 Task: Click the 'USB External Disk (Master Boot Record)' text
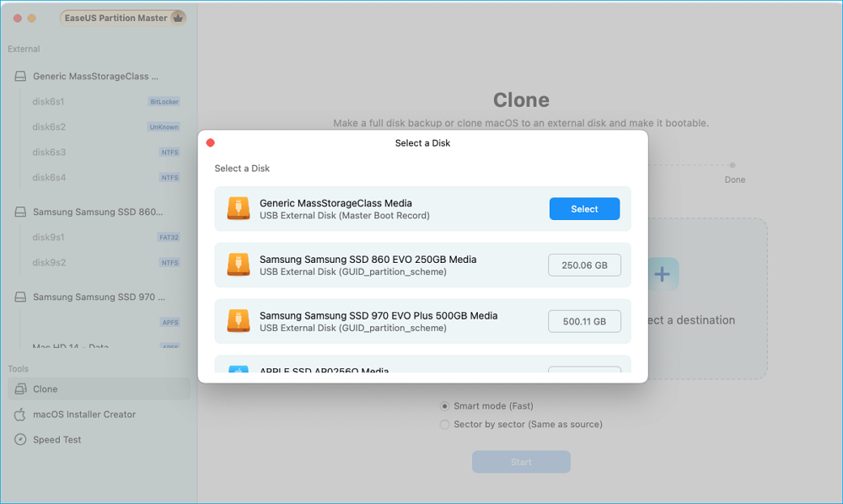click(345, 216)
